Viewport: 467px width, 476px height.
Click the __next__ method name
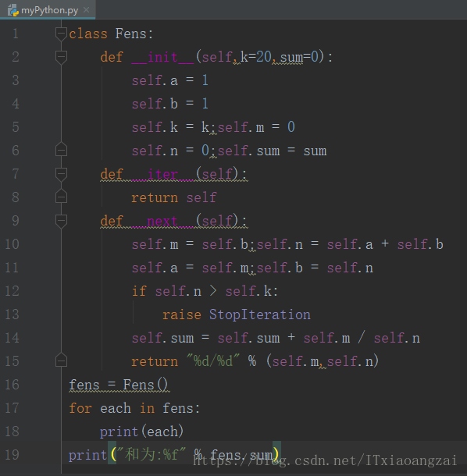click(162, 221)
